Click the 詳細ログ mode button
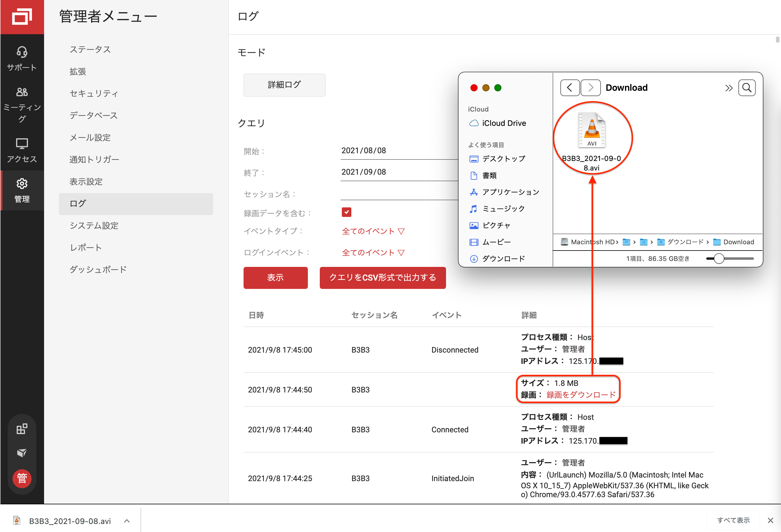 click(x=284, y=85)
